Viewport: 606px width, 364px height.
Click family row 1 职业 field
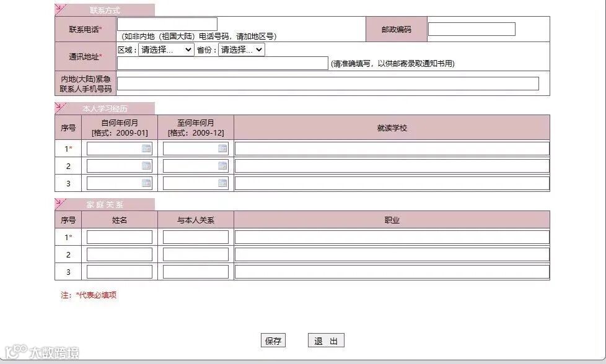[x=392, y=237]
